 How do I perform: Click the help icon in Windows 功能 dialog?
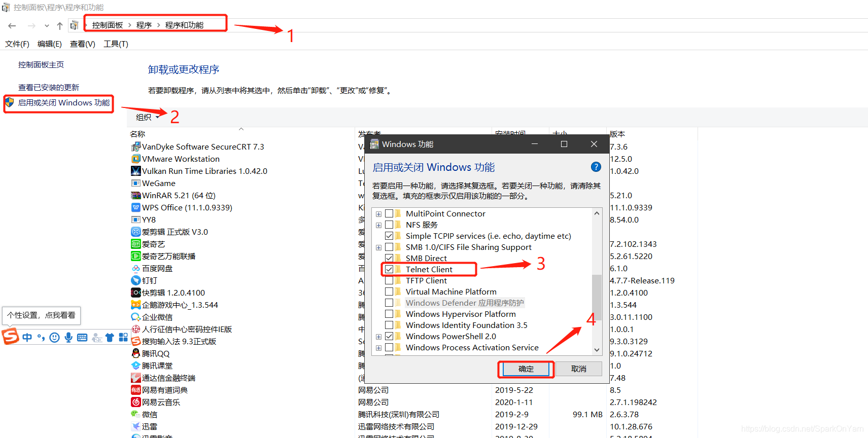pyautogui.click(x=596, y=167)
